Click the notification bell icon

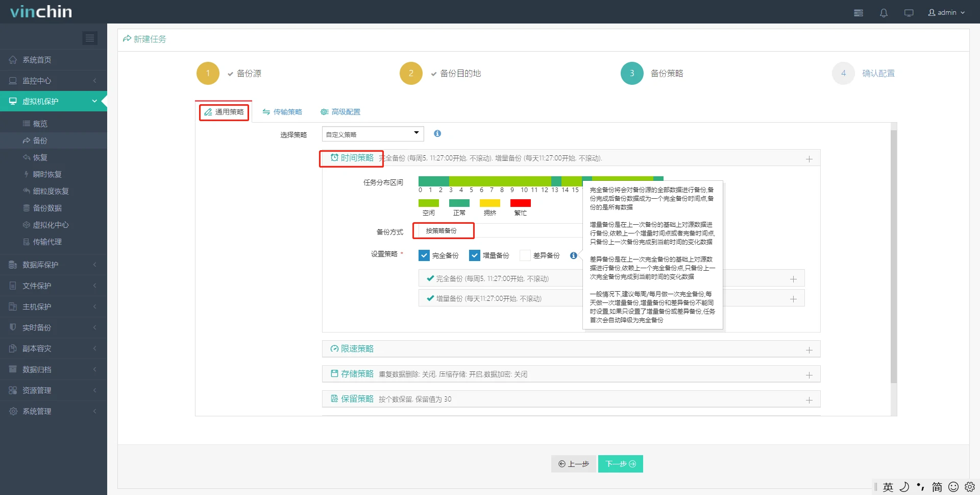click(884, 13)
